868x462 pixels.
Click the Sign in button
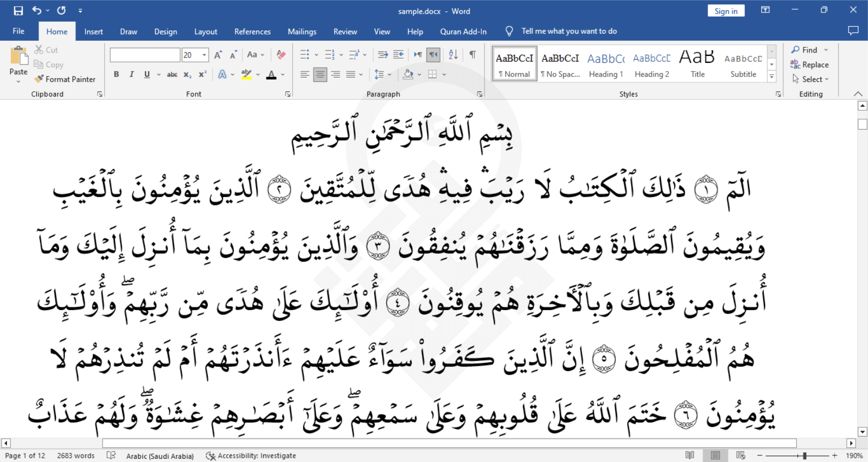[726, 11]
